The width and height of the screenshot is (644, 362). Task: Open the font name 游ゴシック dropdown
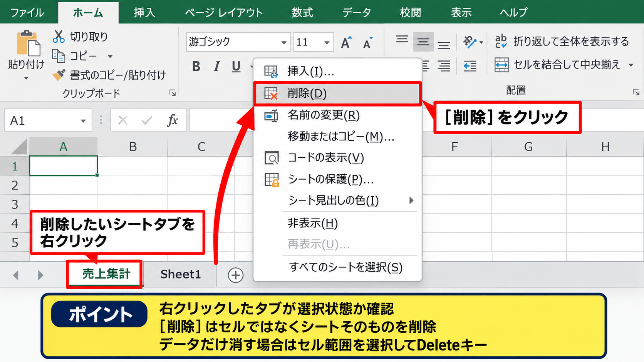(x=283, y=42)
